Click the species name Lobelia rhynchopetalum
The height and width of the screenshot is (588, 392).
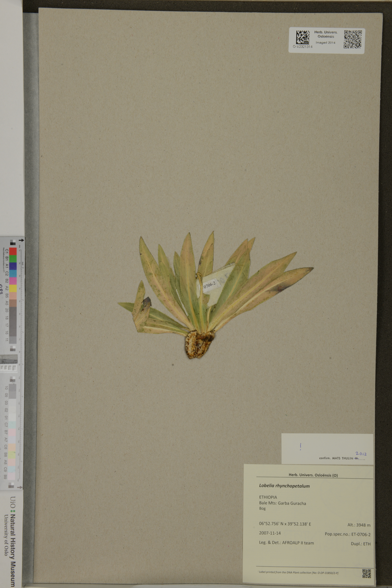point(284,486)
